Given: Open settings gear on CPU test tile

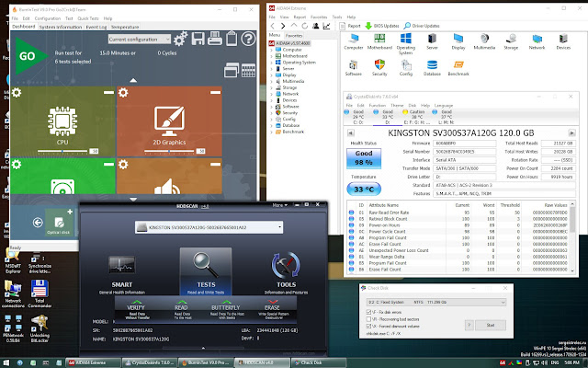Looking at the screenshot, I should [x=17, y=92].
